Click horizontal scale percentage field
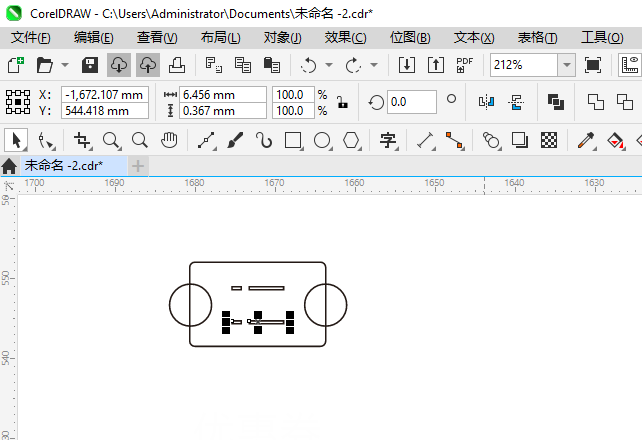The image size is (642, 440). (x=293, y=95)
